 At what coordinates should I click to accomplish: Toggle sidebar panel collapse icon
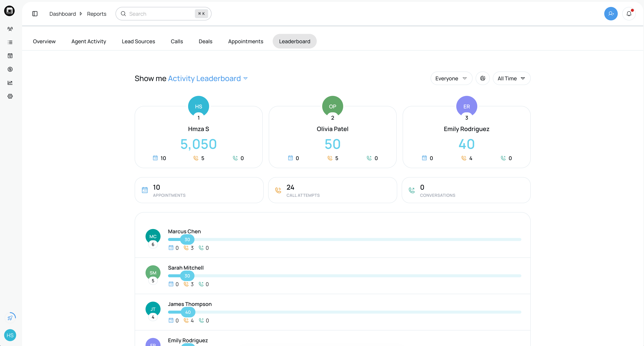point(35,14)
